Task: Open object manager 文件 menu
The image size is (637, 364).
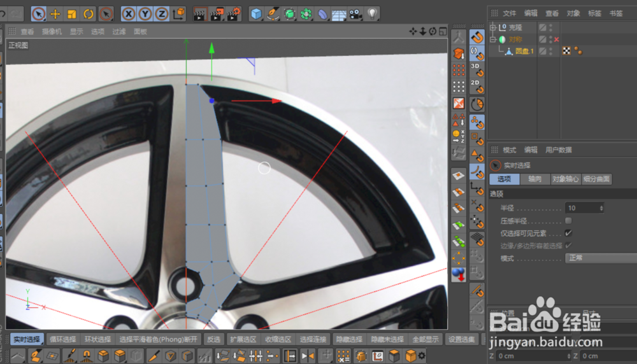Action: 510,13
